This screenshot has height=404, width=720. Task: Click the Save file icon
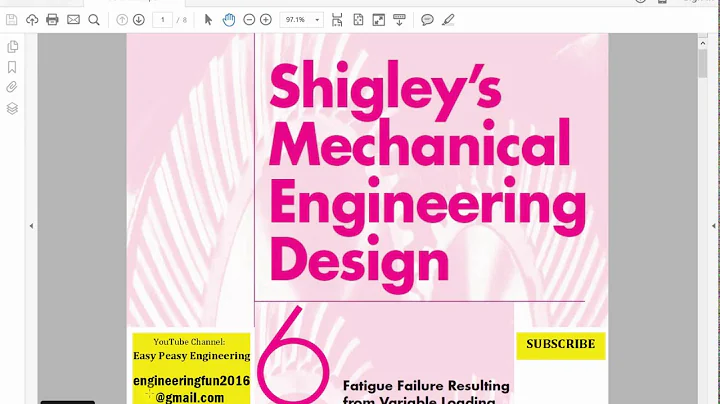coord(11,20)
